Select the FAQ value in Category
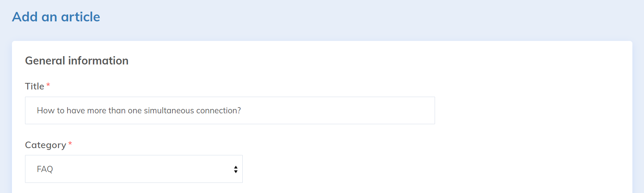 [45, 169]
